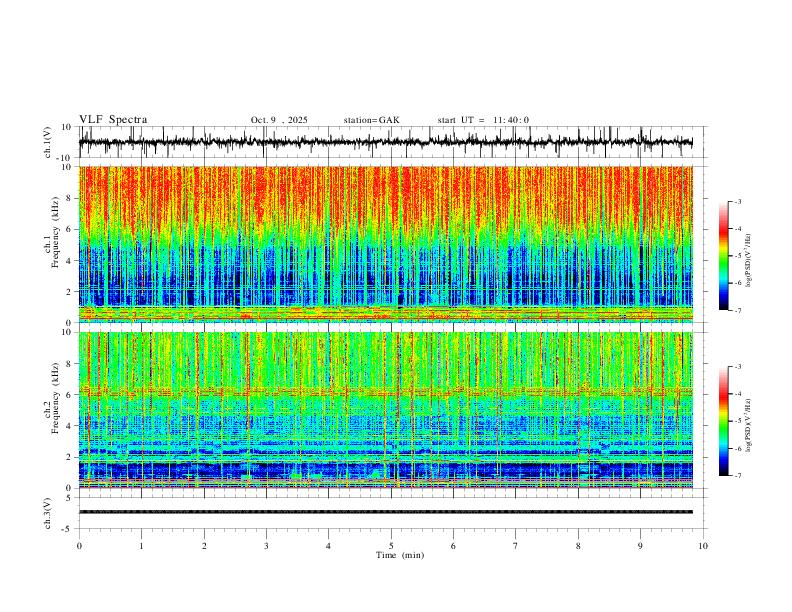
Task: Click the ch.1 spectrogram color scale bar
Action: (x=723, y=256)
